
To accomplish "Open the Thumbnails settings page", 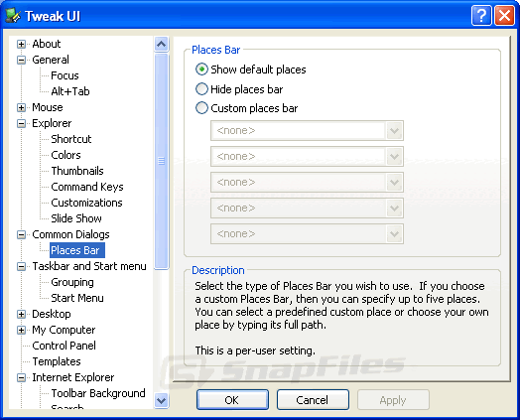I will point(77,171).
